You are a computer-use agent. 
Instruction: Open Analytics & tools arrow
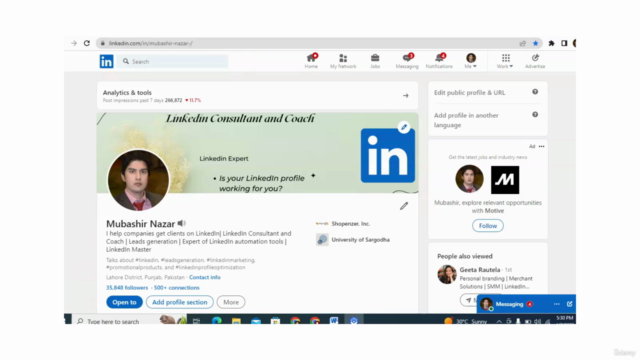[x=406, y=96]
